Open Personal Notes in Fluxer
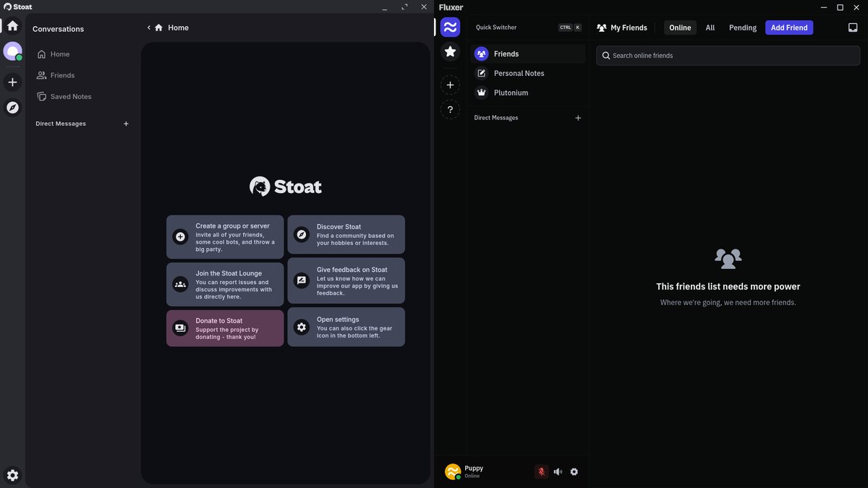Screen dimensions: 868x488 [528, 73]
